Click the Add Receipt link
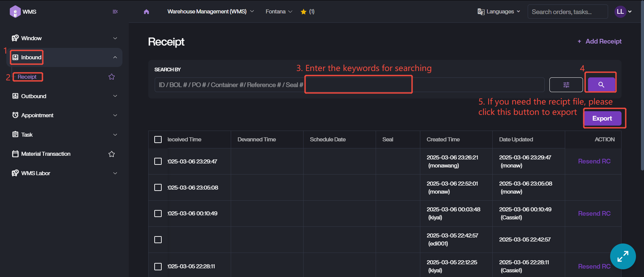Viewport: 644px width, 277px height. [600, 42]
